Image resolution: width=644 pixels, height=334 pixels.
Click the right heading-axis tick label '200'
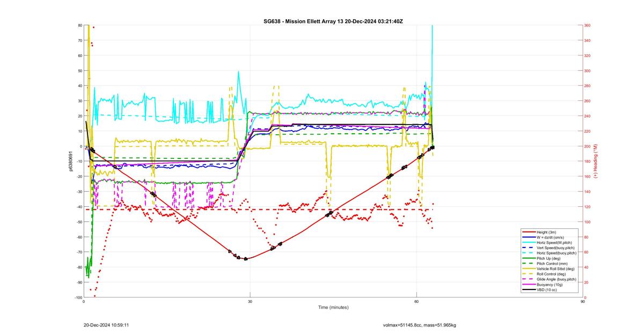click(588, 146)
